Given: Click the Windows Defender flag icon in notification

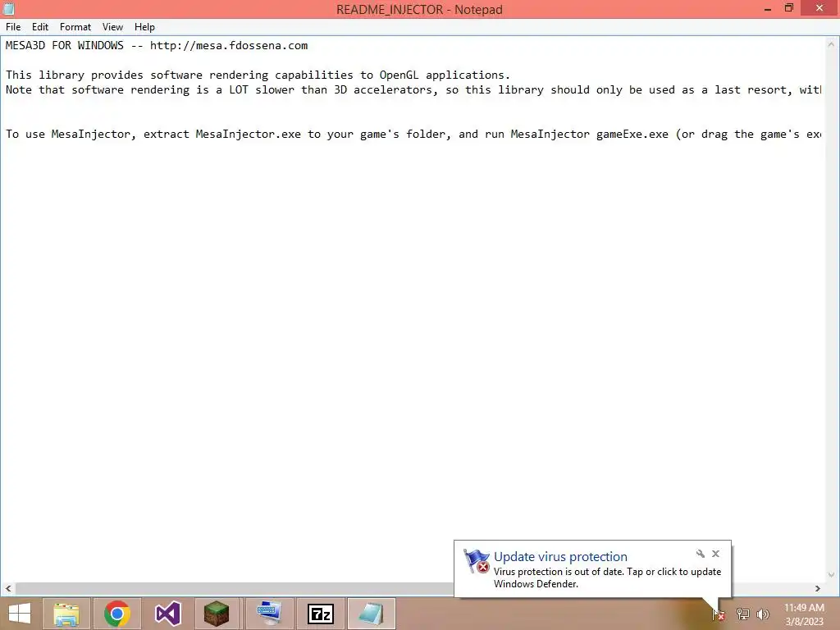Looking at the screenshot, I should pyautogui.click(x=477, y=561).
